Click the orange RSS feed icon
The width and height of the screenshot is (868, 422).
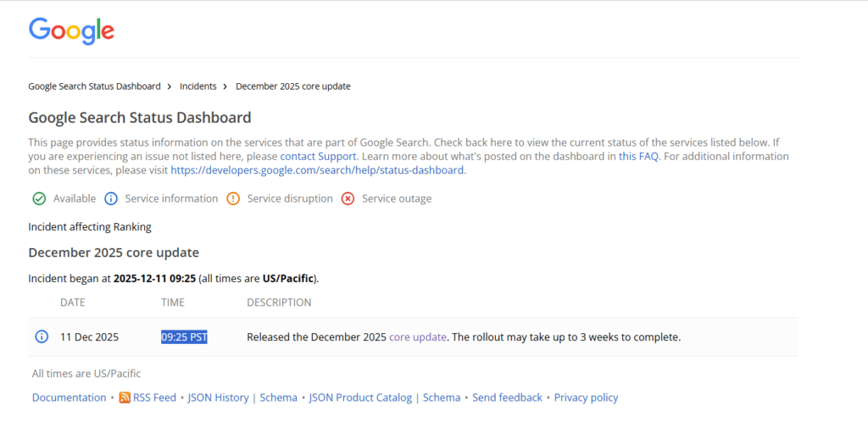pyautogui.click(x=125, y=397)
